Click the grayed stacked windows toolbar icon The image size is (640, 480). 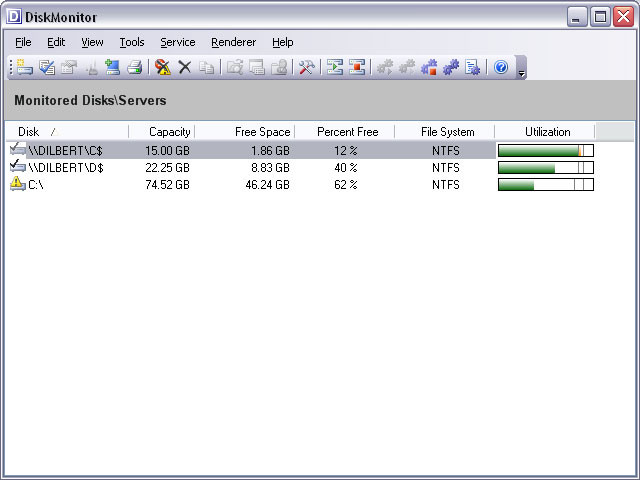click(x=257, y=67)
